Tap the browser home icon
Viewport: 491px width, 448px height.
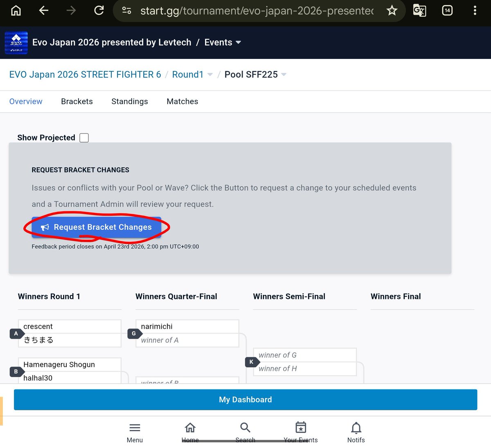[x=16, y=10]
